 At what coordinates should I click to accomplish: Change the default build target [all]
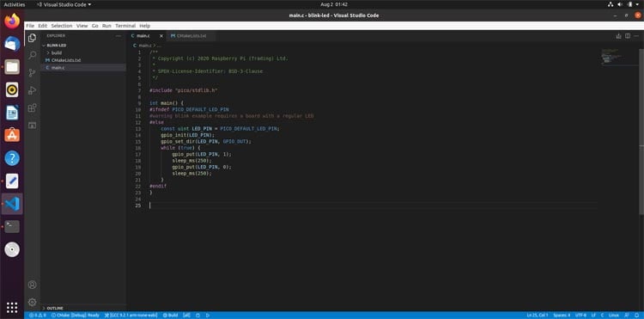186,316
